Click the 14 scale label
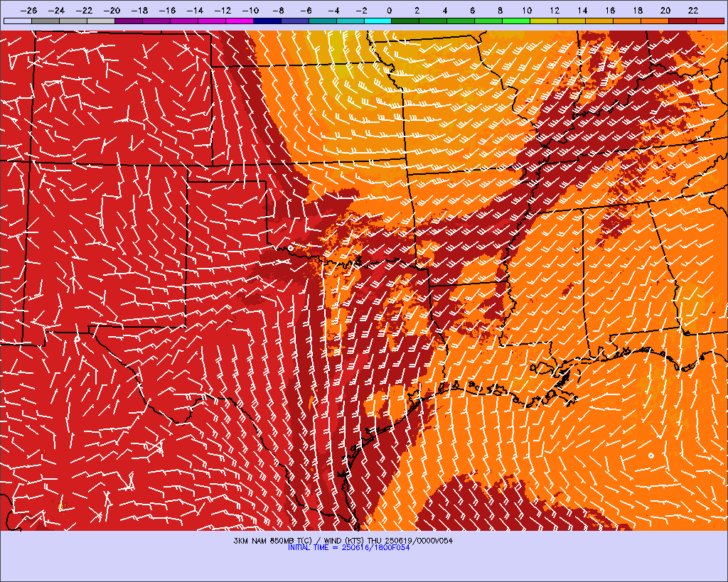The width and height of the screenshot is (728, 582). tap(582, 10)
